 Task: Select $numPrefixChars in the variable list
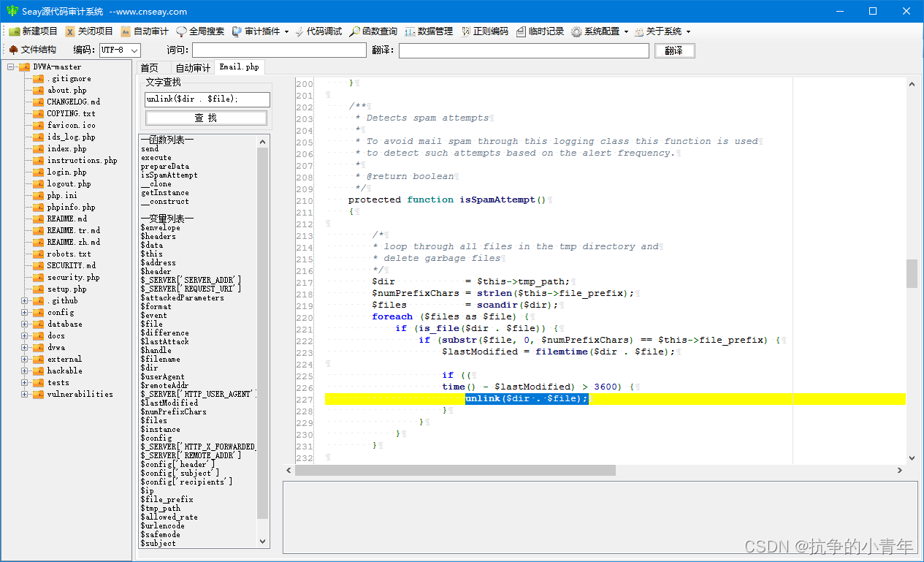point(174,412)
